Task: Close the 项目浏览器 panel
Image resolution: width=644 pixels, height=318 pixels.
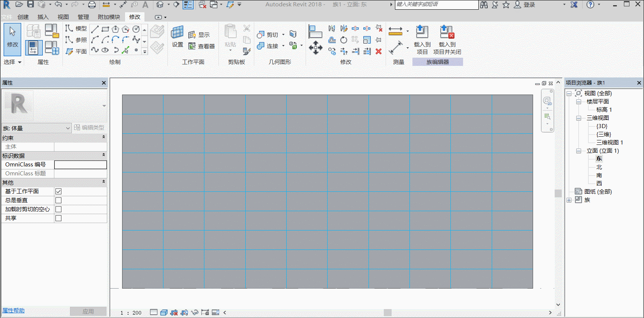Action: 639,83
